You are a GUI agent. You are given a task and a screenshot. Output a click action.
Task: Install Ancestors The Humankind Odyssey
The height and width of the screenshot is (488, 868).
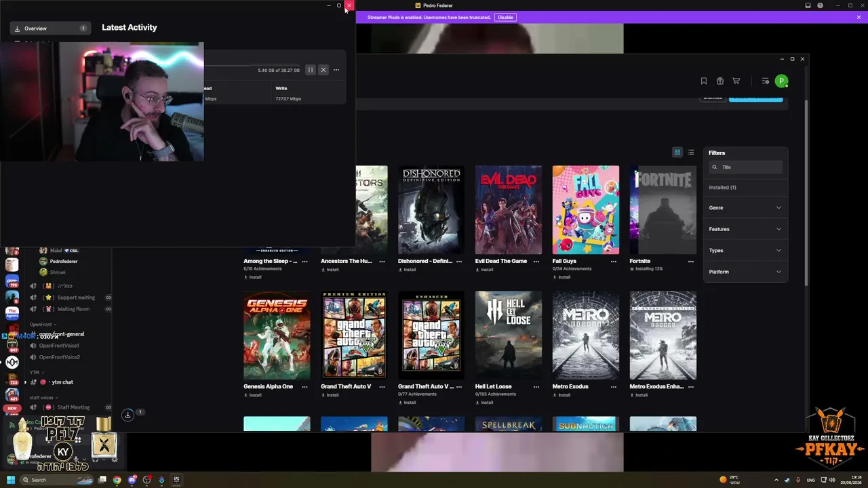click(330, 270)
